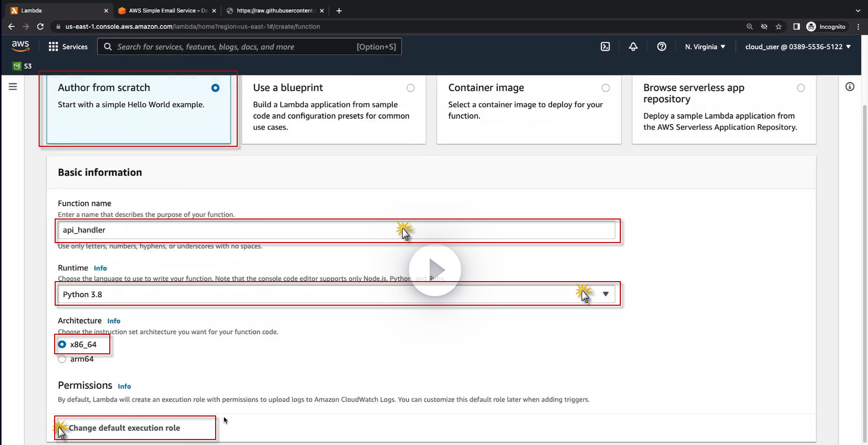
Task: Click the tracking protection eye icon
Action: (764, 27)
